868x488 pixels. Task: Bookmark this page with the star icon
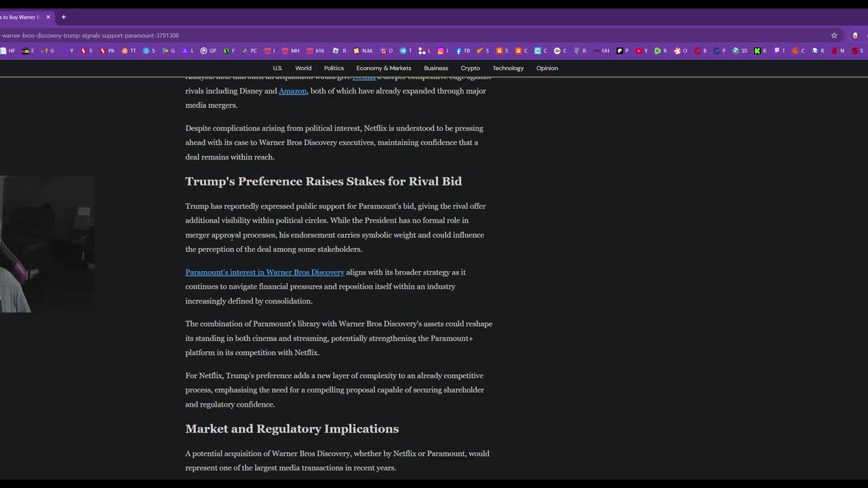click(x=834, y=35)
